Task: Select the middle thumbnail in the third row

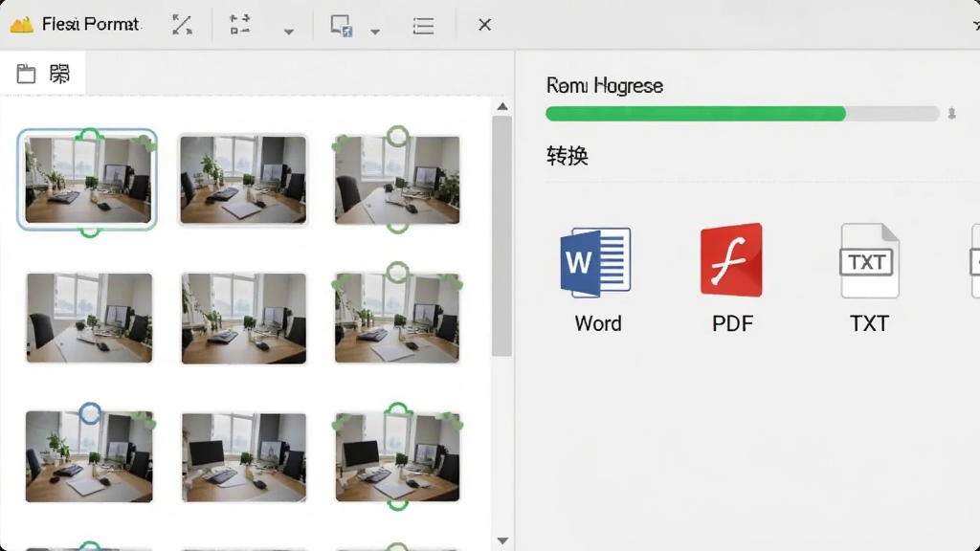Action: [x=244, y=456]
